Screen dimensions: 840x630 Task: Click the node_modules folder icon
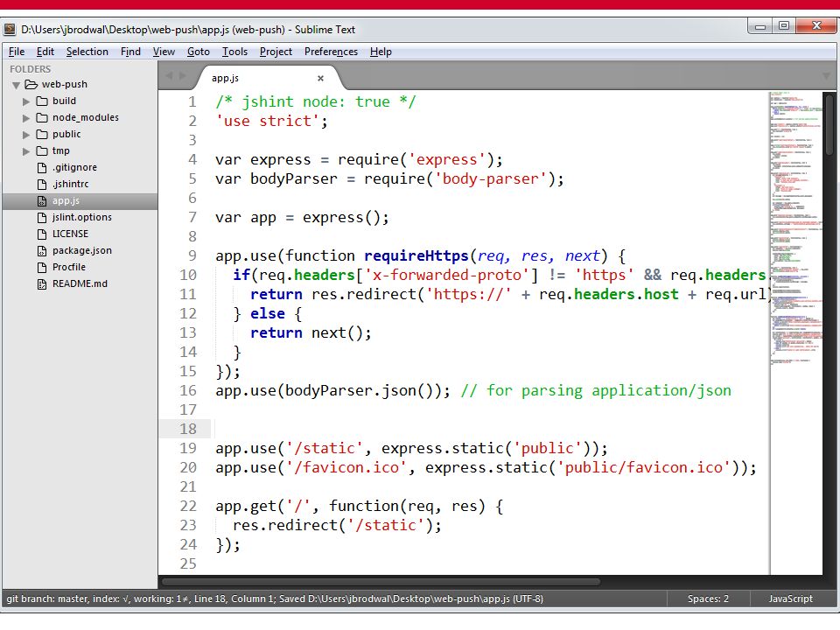pyautogui.click(x=42, y=117)
